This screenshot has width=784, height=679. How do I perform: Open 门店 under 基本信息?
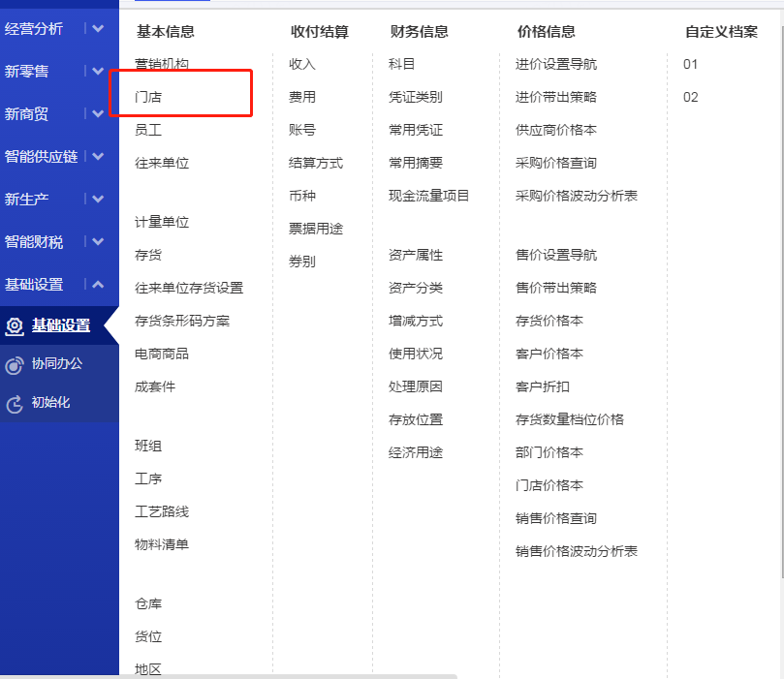coord(148,97)
